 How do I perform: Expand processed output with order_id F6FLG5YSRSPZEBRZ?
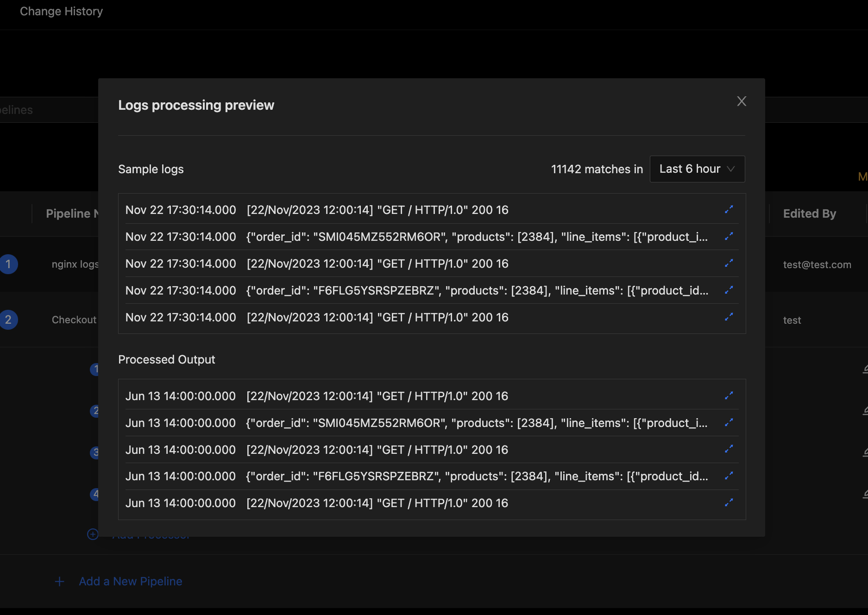click(x=729, y=476)
